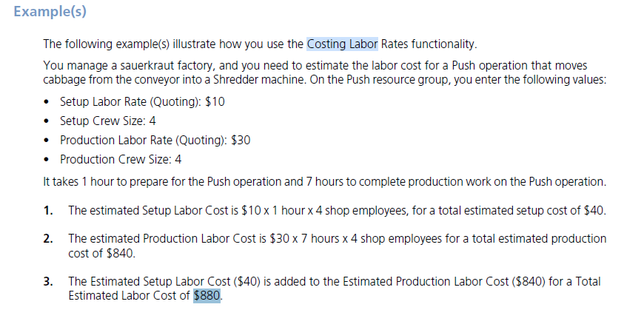Click the Production Crew Size bullet
Viewport: 644px width, 327px height.
click(x=121, y=159)
